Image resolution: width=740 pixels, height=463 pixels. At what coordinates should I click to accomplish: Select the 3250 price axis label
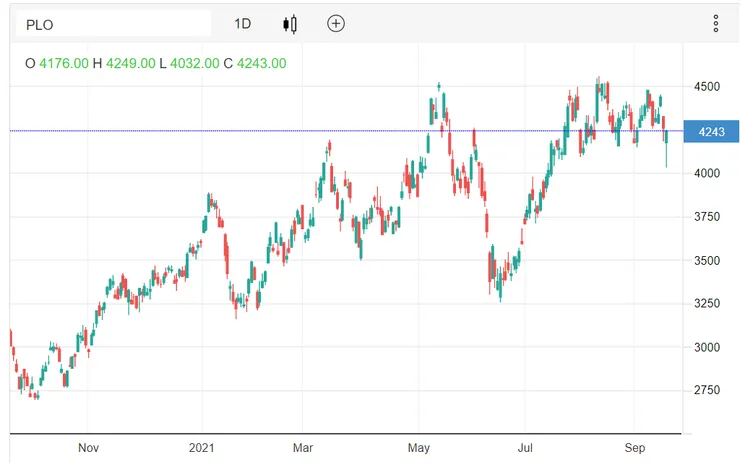pos(706,303)
